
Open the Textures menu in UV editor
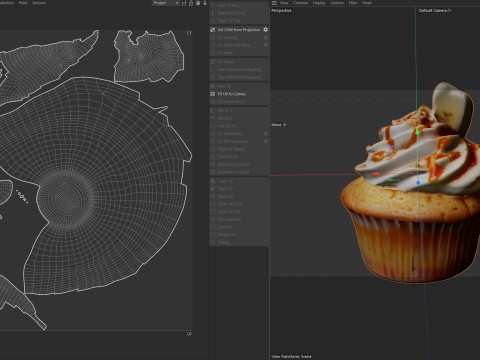(39, 3)
